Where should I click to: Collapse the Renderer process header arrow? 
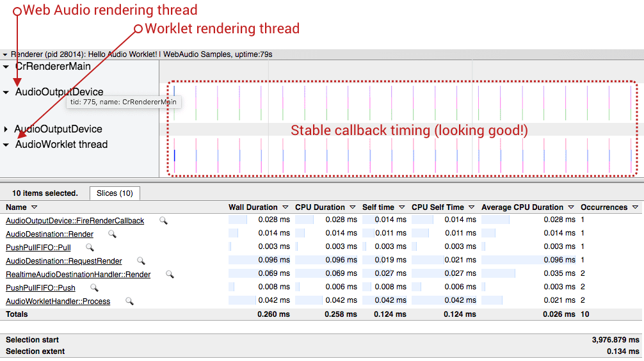[5, 54]
